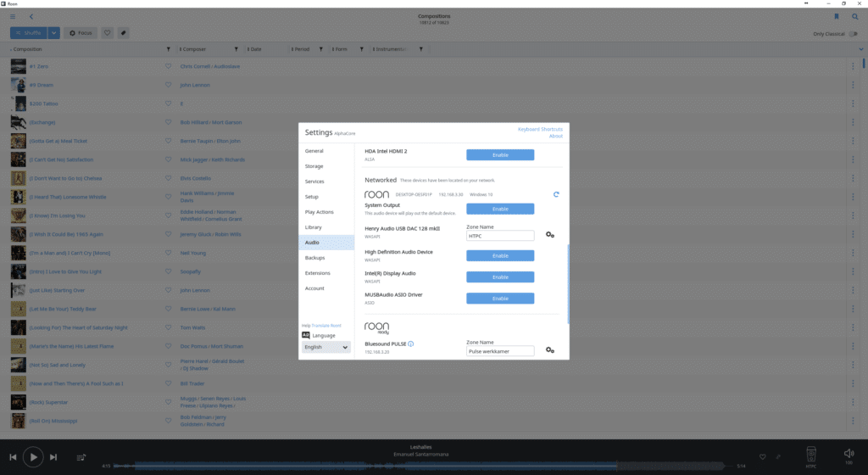Open the bookmarks icon at top right
Screen dimensions: 868x475
coord(837,17)
